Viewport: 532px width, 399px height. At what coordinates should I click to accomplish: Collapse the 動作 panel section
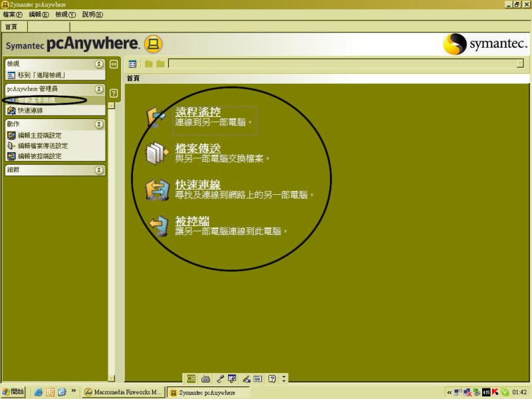pyautogui.click(x=98, y=124)
